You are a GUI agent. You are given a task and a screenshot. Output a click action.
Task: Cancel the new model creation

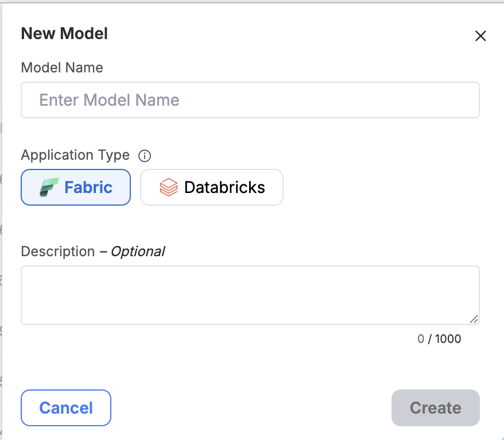click(x=66, y=408)
